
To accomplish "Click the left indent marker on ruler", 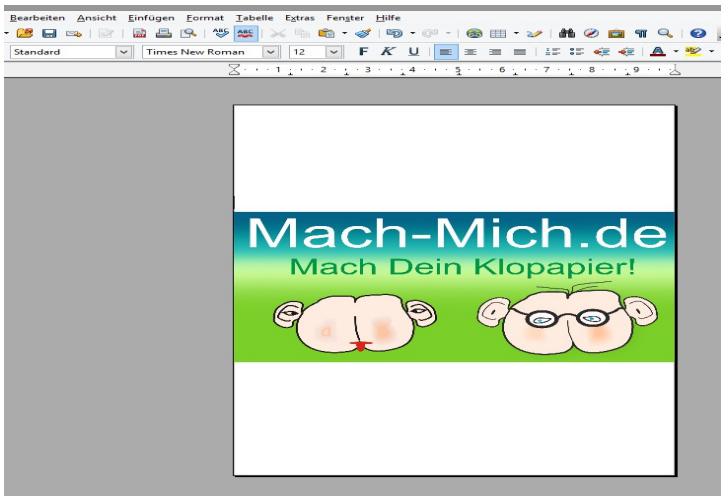I will click(x=234, y=70).
